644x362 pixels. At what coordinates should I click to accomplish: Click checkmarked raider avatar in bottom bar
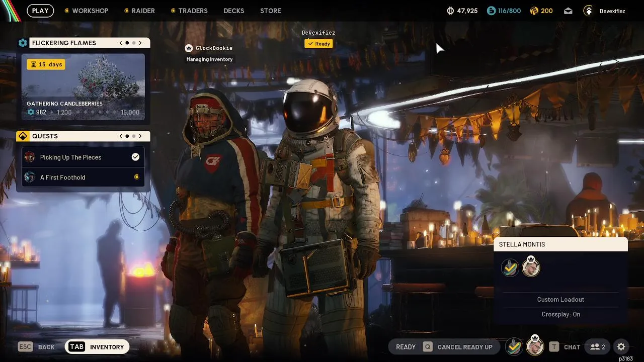pos(514,346)
